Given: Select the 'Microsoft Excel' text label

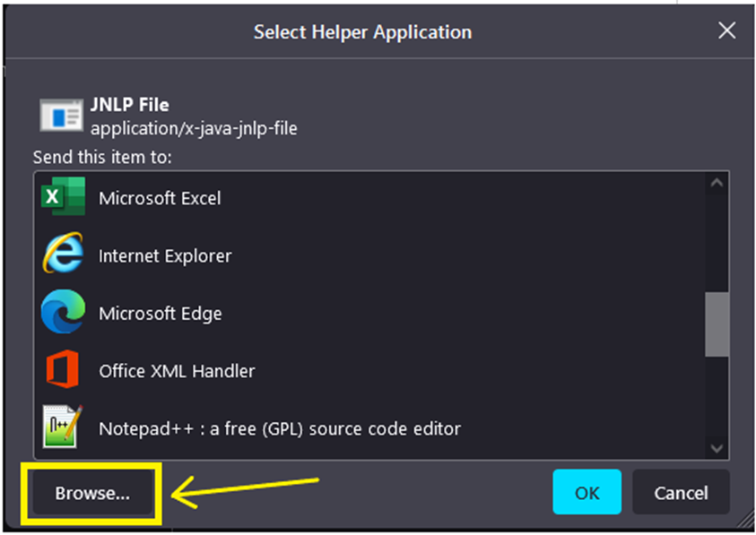Looking at the screenshot, I should [x=160, y=198].
